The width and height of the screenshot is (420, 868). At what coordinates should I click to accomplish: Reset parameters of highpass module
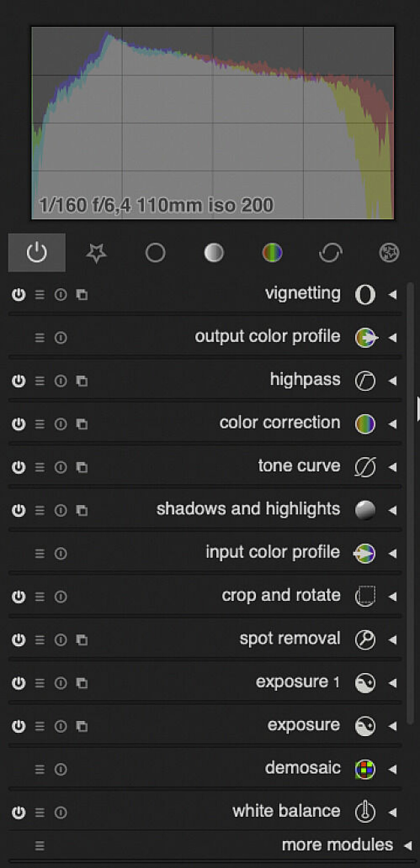(x=61, y=380)
